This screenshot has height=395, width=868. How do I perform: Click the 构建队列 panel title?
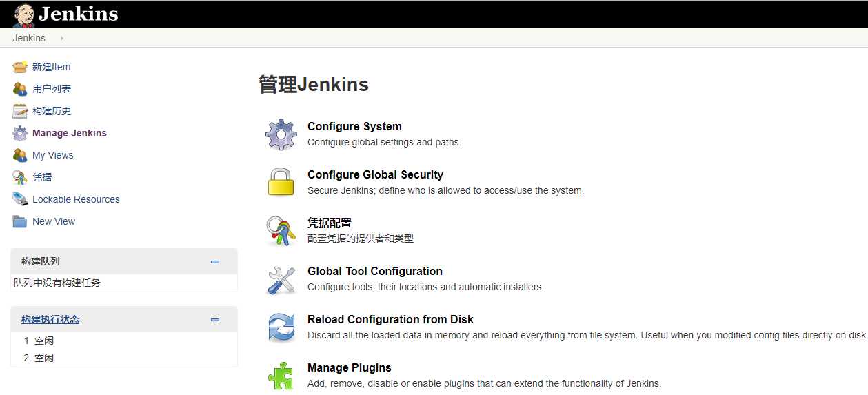coord(41,261)
